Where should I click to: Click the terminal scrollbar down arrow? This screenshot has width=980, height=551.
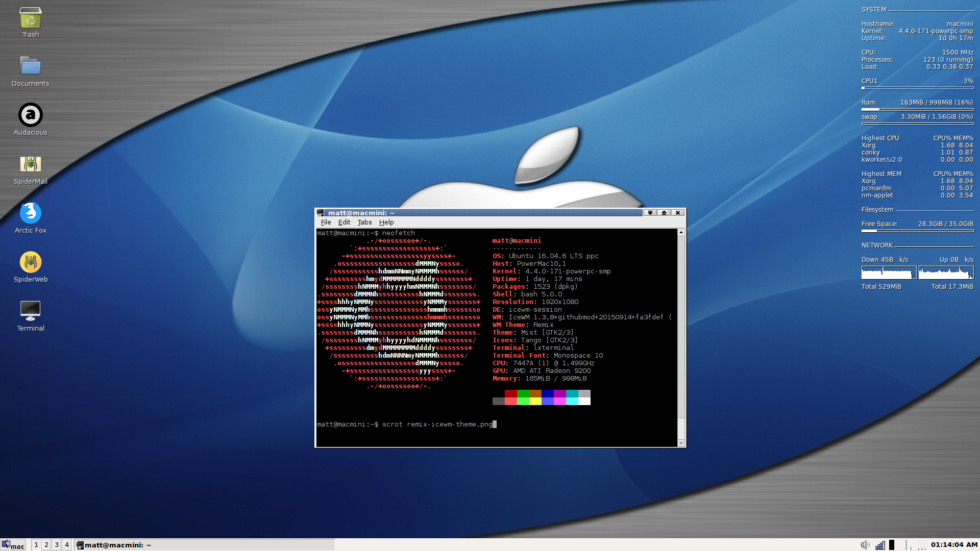click(x=681, y=443)
